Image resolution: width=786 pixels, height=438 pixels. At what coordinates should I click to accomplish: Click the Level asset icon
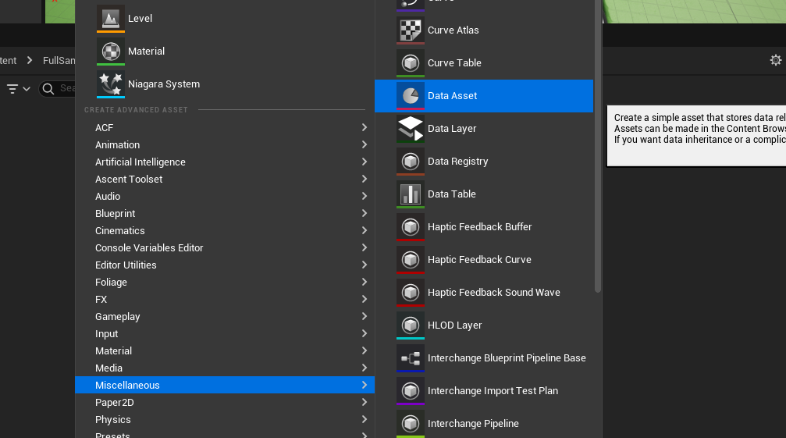(x=110, y=18)
